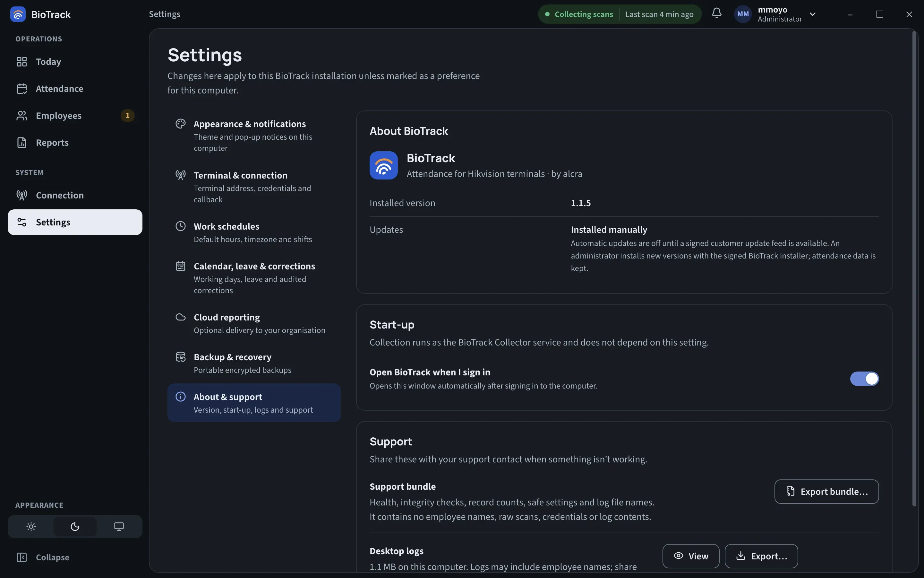
Task: Click the About BioTrack card heading
Action: pyautogui.click(x=408, y=131)
